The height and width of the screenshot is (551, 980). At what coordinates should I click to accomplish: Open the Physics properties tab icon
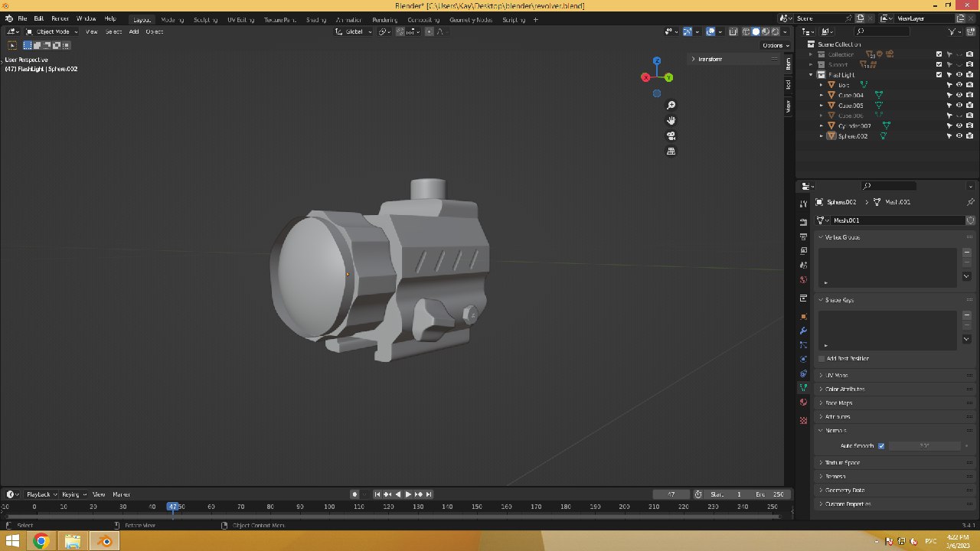tap(803, 359)
